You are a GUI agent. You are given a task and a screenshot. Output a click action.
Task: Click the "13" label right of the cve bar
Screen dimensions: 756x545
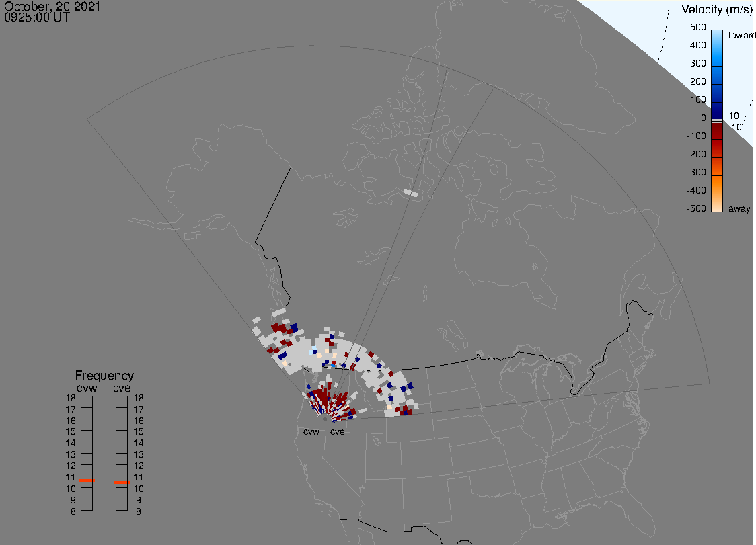point(139,454)
